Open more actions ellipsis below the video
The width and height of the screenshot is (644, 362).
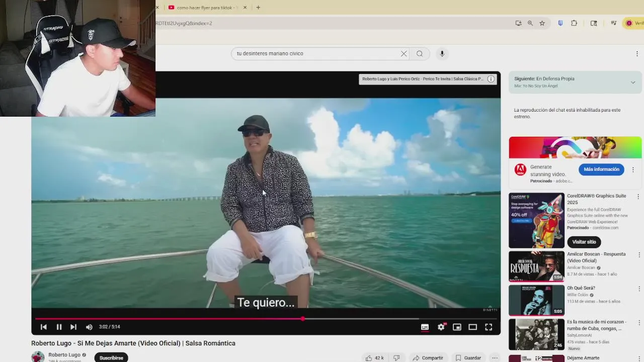click(495, 358)
